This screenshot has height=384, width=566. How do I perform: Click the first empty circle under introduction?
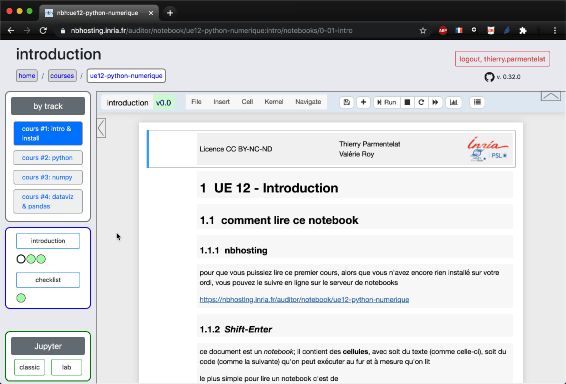(21, 259)
